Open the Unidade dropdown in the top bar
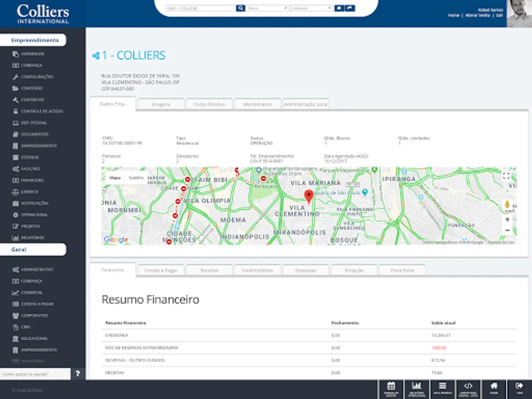This screenshot has height=399, width=532. [311, 8]
